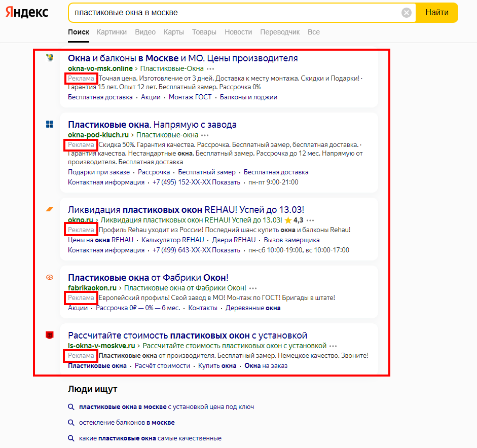Open the Балконы и лоджии sitelink

pos(248,97)
